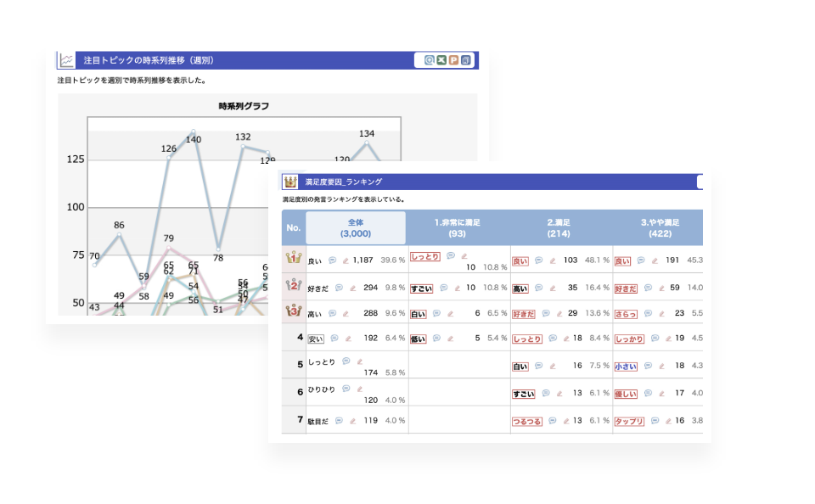The width and height of the screenshot is (815, 504).
Task: Click the pencil icon for ひりひり in 全体 column
Action: point(360,389)
